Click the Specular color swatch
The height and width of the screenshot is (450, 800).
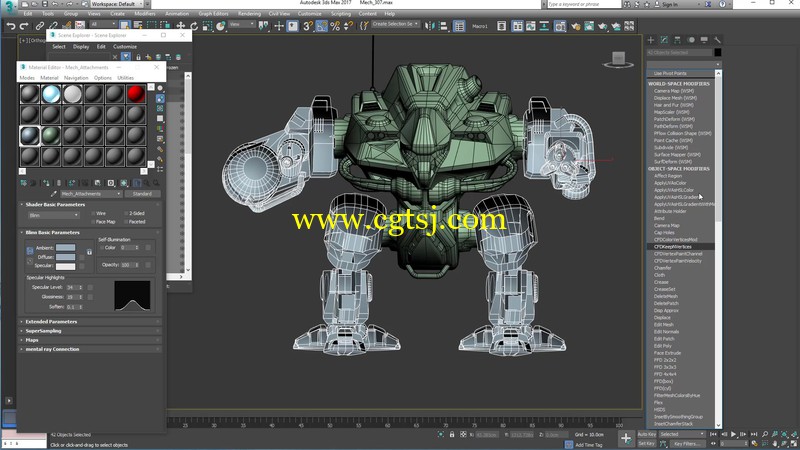coord(65,266)
